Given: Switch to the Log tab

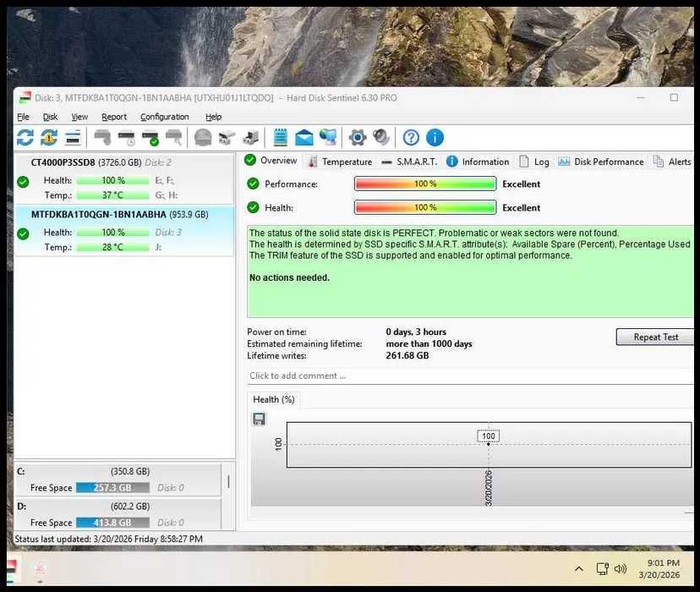Looking at the screenshot, I should click(x=534, y=162).
